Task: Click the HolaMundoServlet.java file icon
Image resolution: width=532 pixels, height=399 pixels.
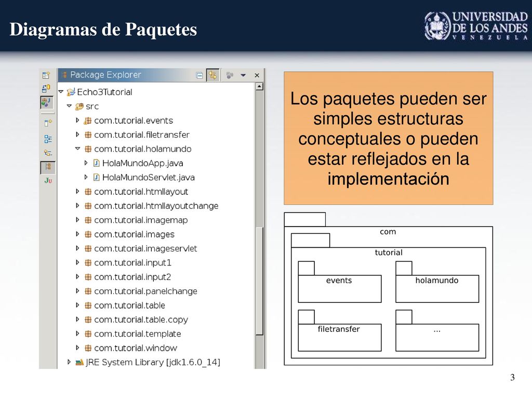Action: pos(96,178)
